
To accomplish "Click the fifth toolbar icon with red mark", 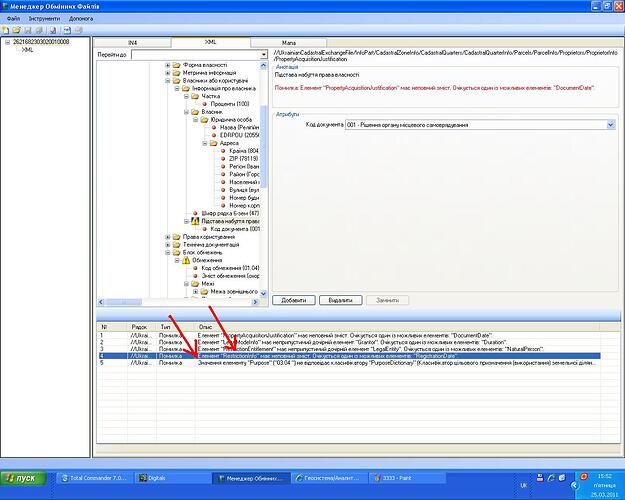I will click(53, 30).
